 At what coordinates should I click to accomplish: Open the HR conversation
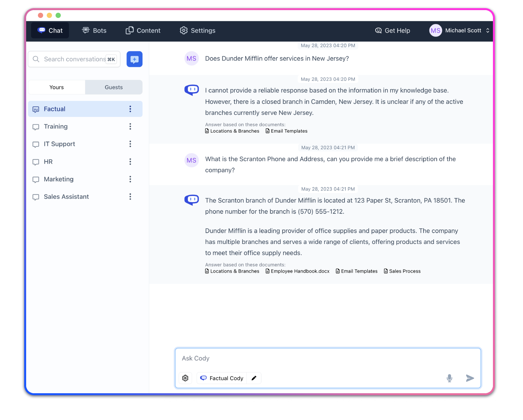click(x=85, y=162)
